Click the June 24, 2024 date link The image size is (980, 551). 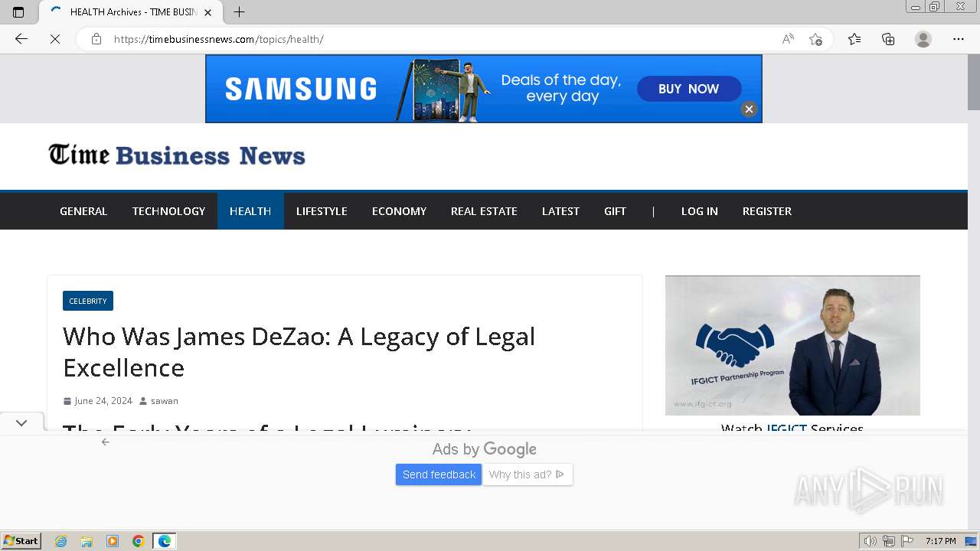103,401
